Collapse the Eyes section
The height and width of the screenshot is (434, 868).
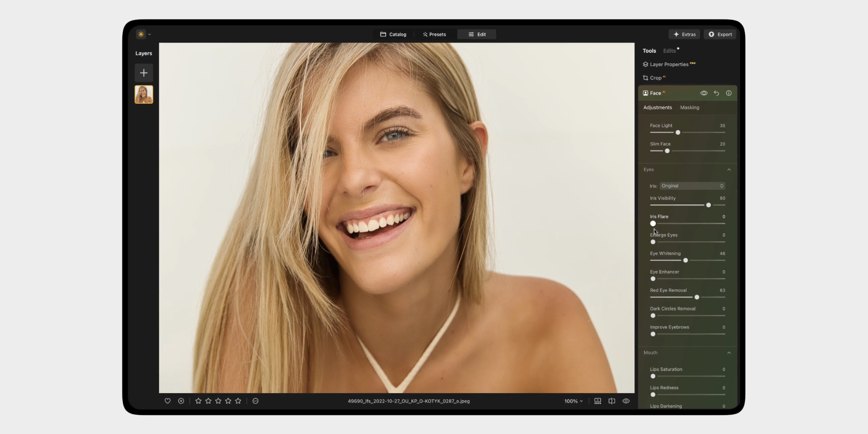click(x=729, y=170)
